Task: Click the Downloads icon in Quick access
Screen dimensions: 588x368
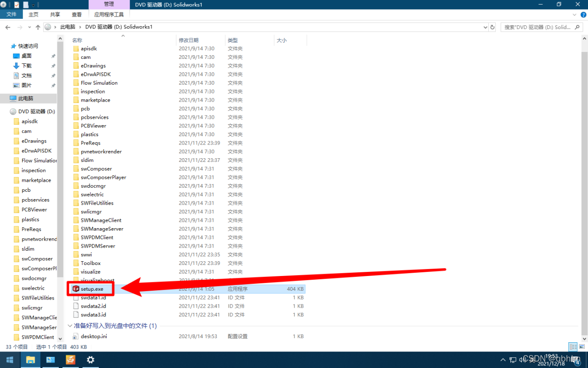Action: [17, 66]
